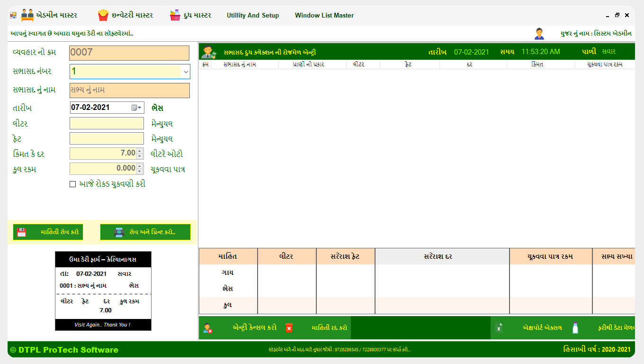Open the તારીખ date picker calendar

[x=136, y=108]
